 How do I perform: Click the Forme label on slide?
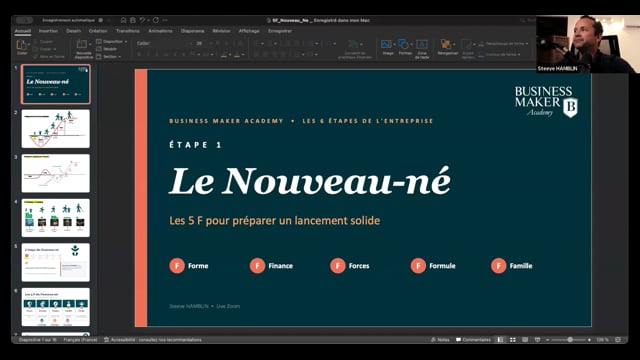tap(198, 266)
